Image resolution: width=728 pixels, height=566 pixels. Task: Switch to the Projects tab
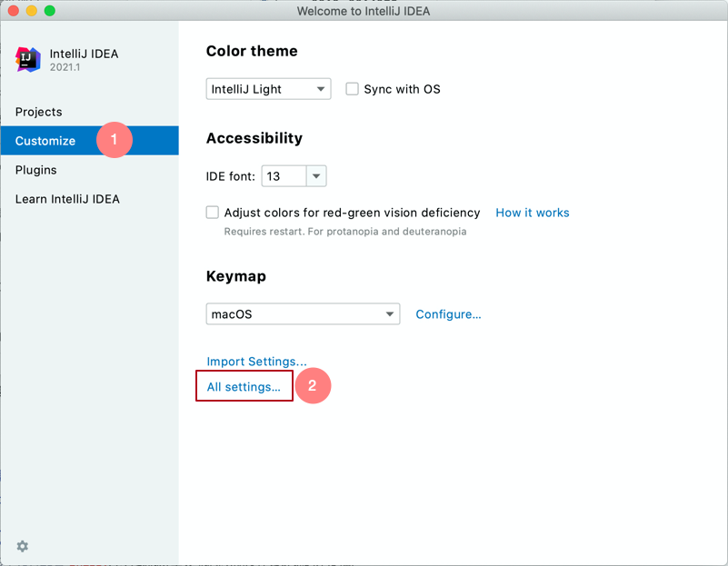(39, 112)
